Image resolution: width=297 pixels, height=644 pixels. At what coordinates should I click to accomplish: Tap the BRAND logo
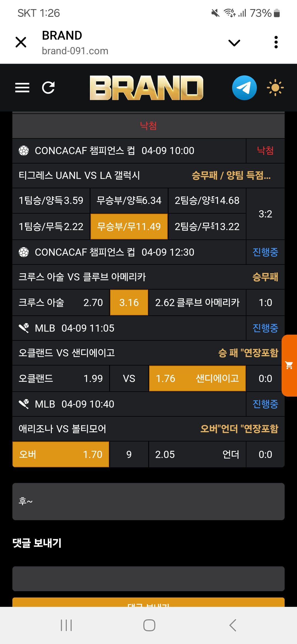point(146,88)
